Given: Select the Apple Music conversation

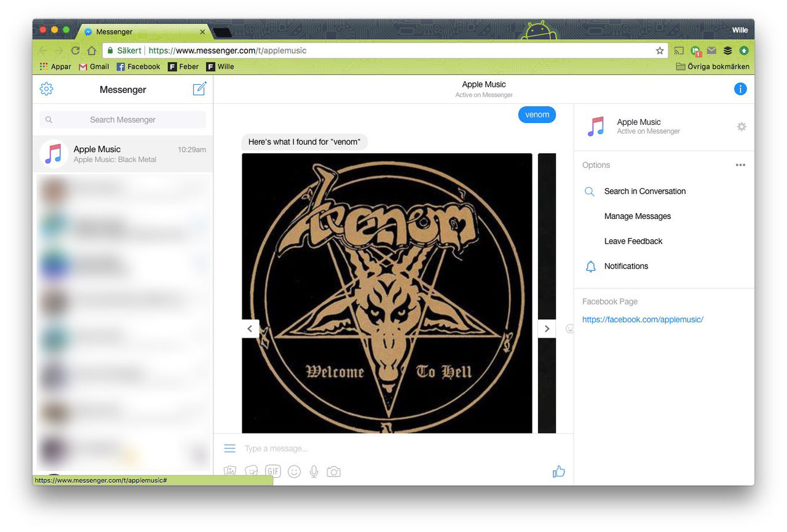Looking at the screenshot, I should pos(123,154).
